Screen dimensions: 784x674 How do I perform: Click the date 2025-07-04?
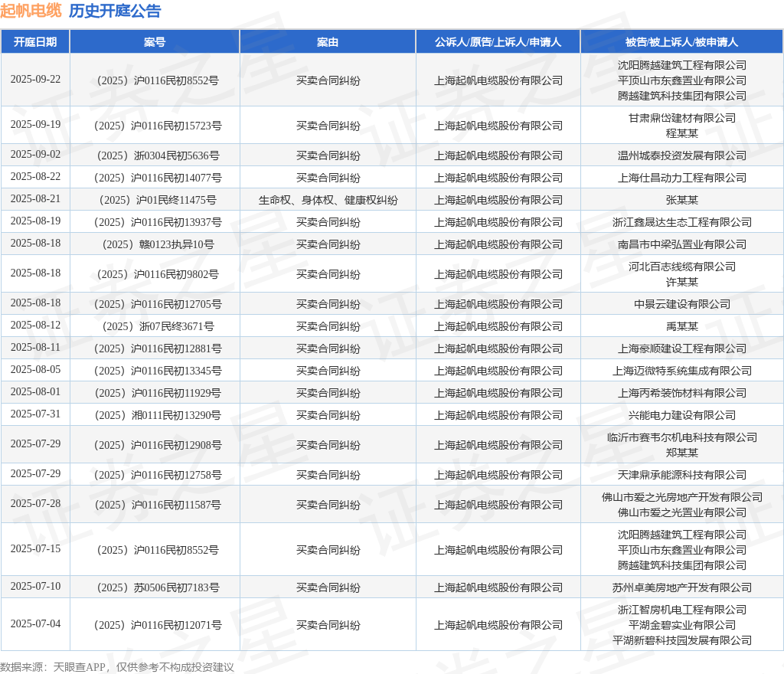point(35,624)
